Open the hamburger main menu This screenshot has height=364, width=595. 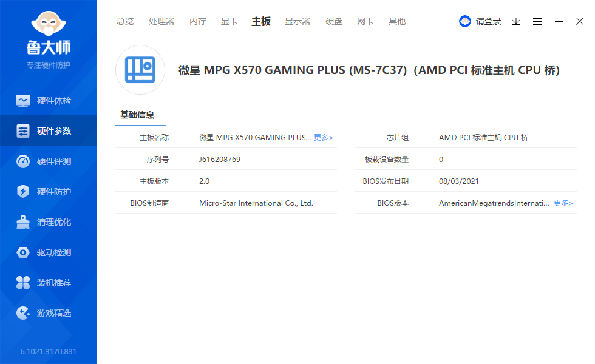pyautogui.click(x=537, y=22)
